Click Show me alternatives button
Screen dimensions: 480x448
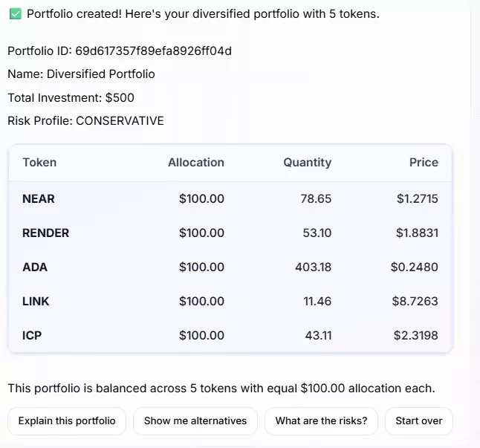(195, 421)
